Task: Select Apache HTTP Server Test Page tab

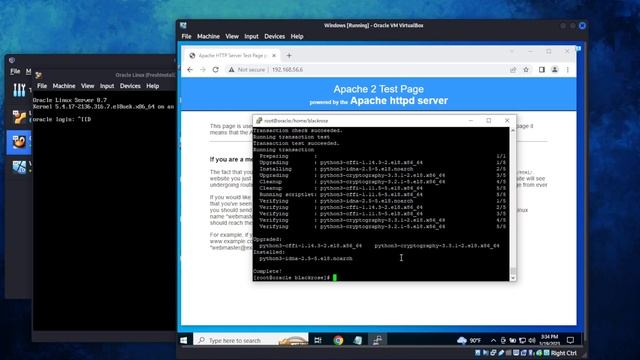Action: pyautogui.click(x=232, y=56)
